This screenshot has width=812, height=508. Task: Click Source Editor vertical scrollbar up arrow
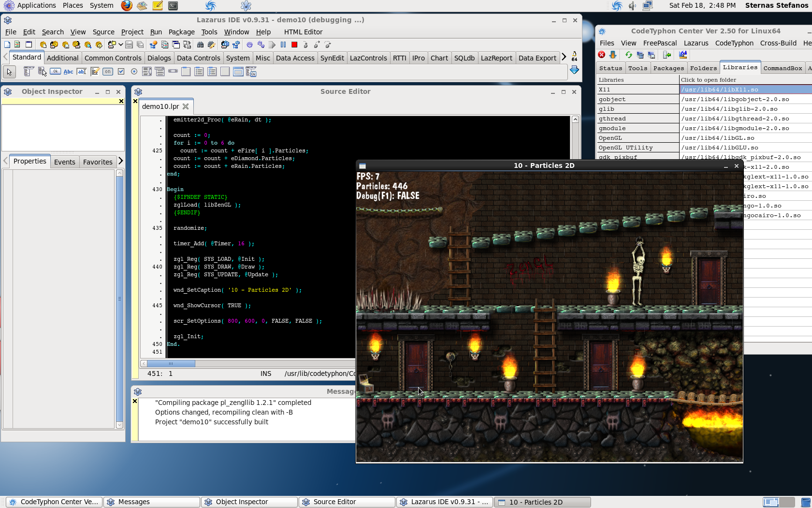click(x=575, y=120)
